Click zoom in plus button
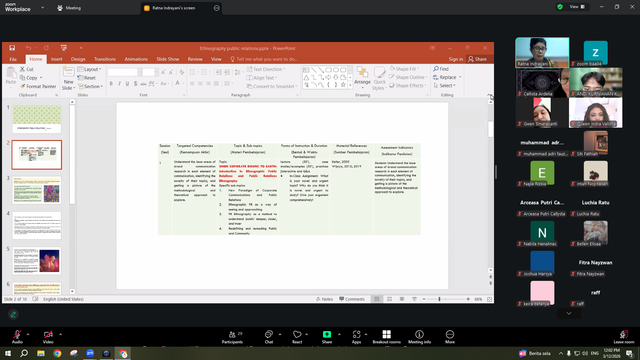The width and height of the screenshot is (640, 360). [468, 299]
